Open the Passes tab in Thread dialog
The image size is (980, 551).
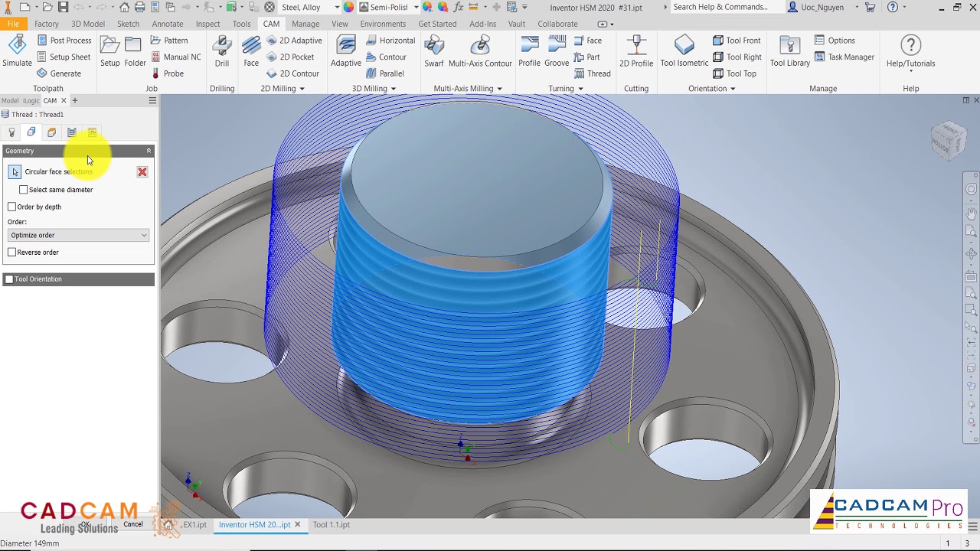click(71, 132)
